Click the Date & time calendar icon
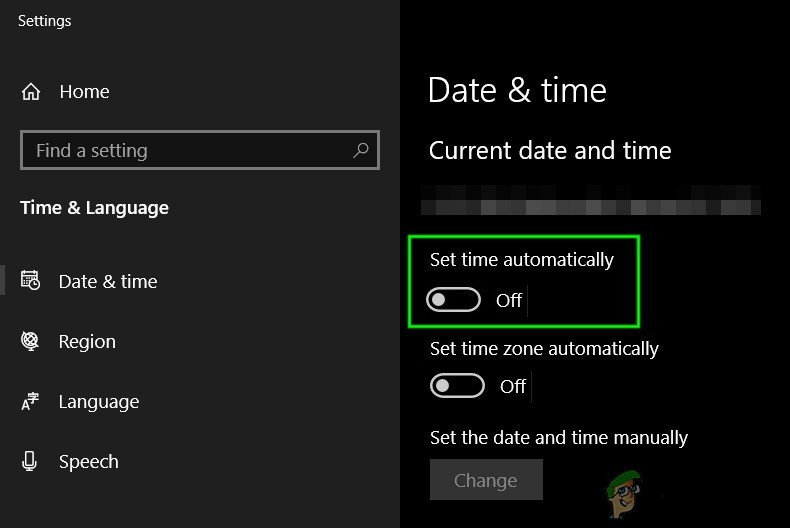The height and width of the screenshot is (528, 790). coord(30,280)
